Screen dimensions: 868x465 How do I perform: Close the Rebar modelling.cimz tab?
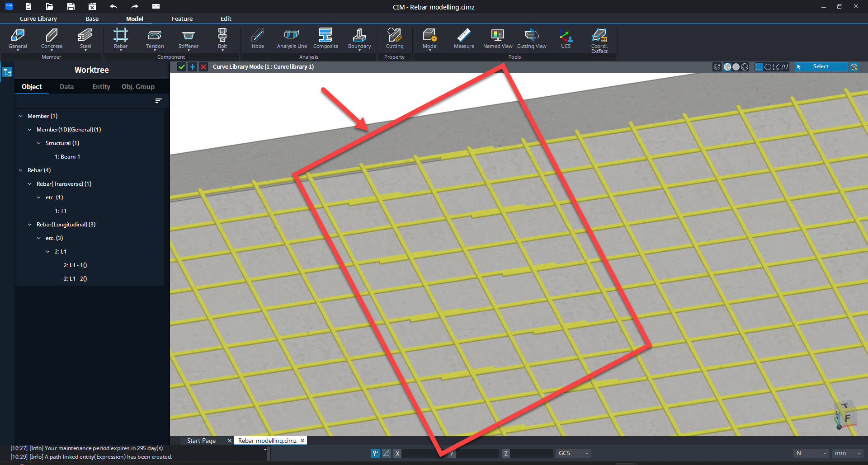pyautogui.click(x=302, y=441)
